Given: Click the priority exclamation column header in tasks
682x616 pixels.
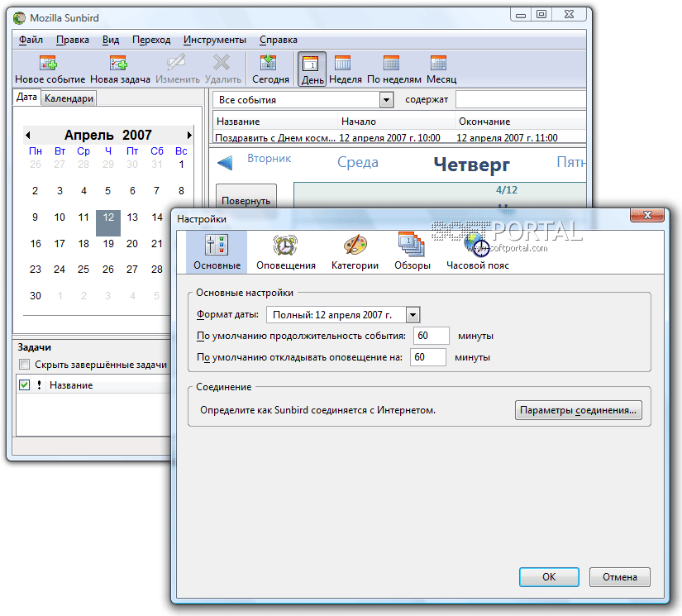Looking at the screenshot, I should (39, 385).
